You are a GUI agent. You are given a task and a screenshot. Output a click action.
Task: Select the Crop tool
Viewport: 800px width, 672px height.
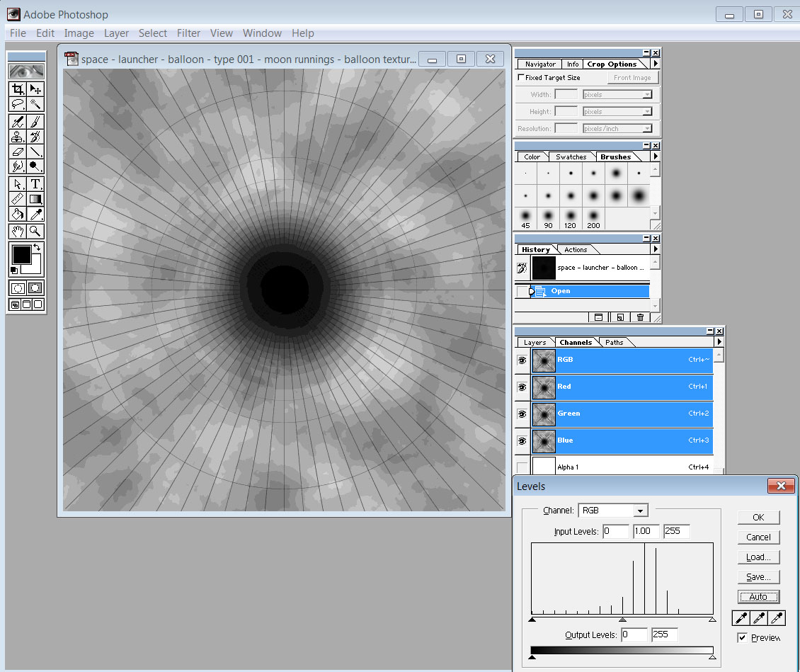tap(18, 89)
